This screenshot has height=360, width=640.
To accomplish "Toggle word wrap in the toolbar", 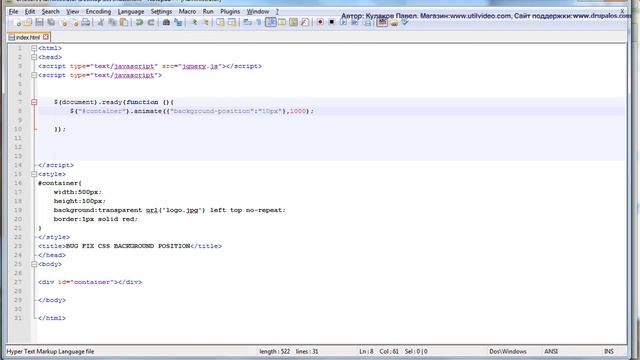I will [x=247, y=22].
